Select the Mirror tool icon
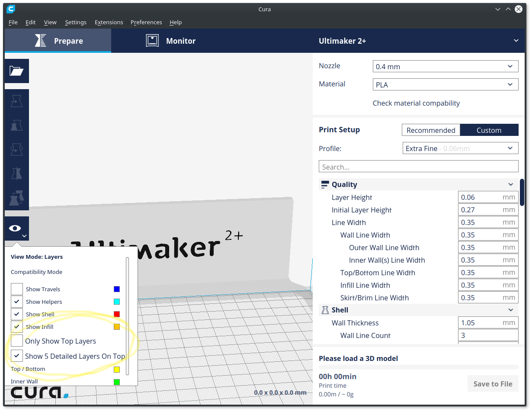Viewport: 532px width, 412px height. pos(17,174)
